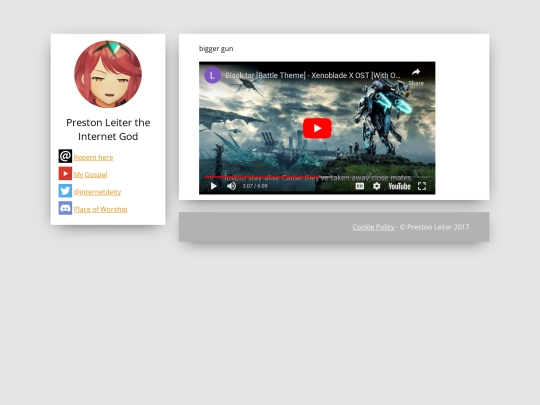The width and height of the screenshot is (540, 405).
Task: Visit the @internetdeity Twitter link
Action: click(x=97, y=192)
